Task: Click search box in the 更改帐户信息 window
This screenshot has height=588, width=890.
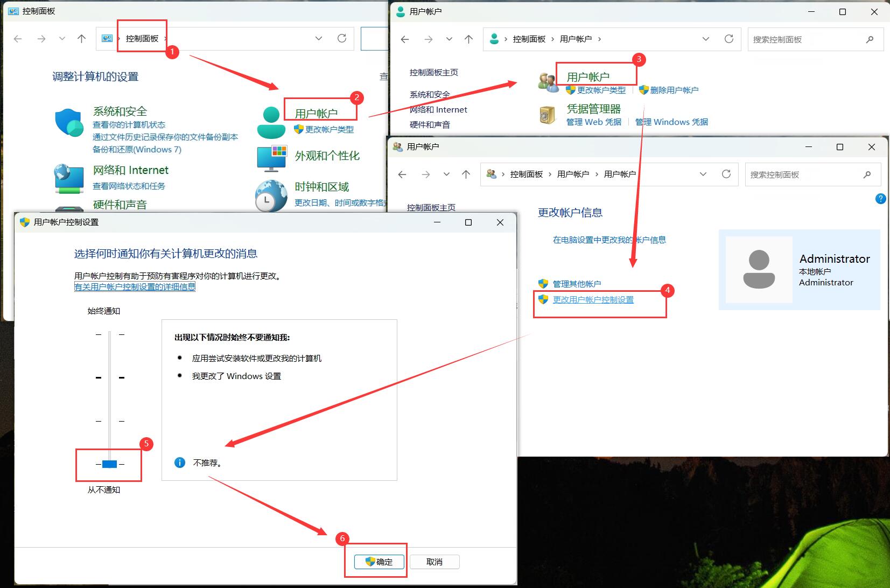Action: click(805, 174)
